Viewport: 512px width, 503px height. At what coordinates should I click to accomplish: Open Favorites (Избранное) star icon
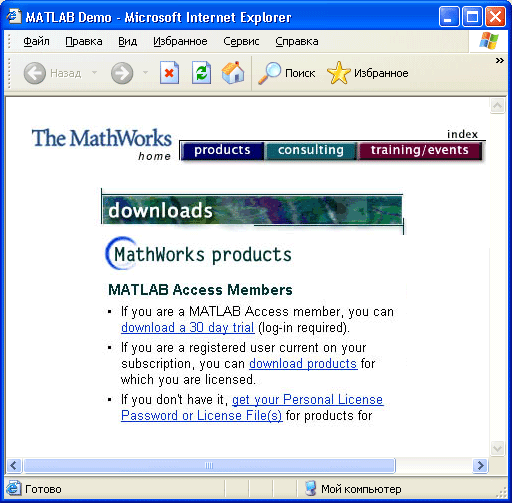tap(339, 73)
